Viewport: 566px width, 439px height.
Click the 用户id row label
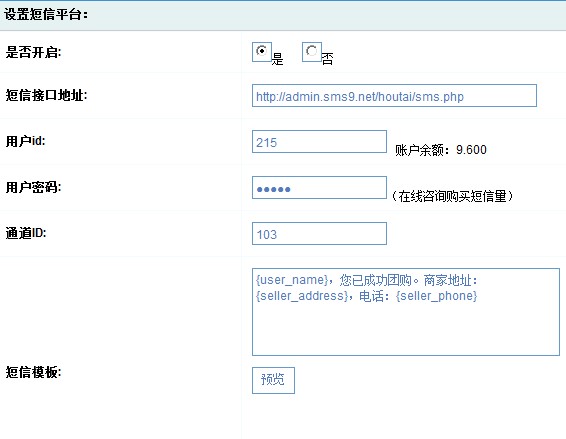point(25,141)
